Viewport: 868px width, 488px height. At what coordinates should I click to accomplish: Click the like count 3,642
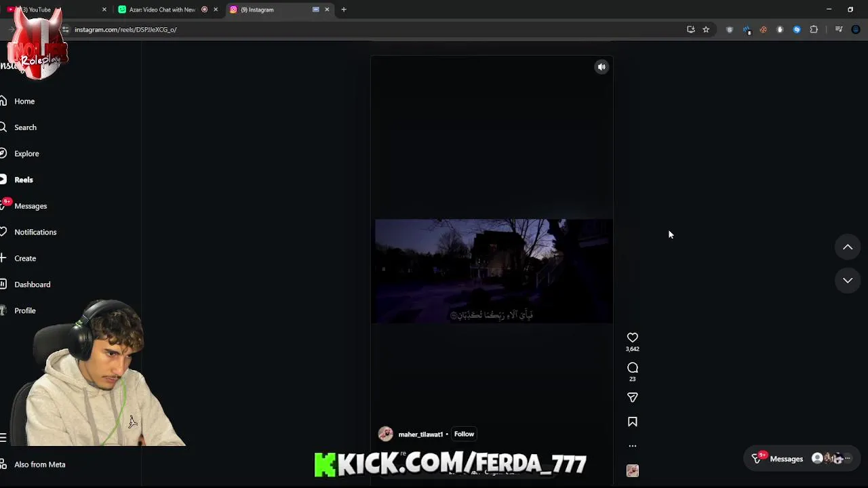[x=632, y=349]
